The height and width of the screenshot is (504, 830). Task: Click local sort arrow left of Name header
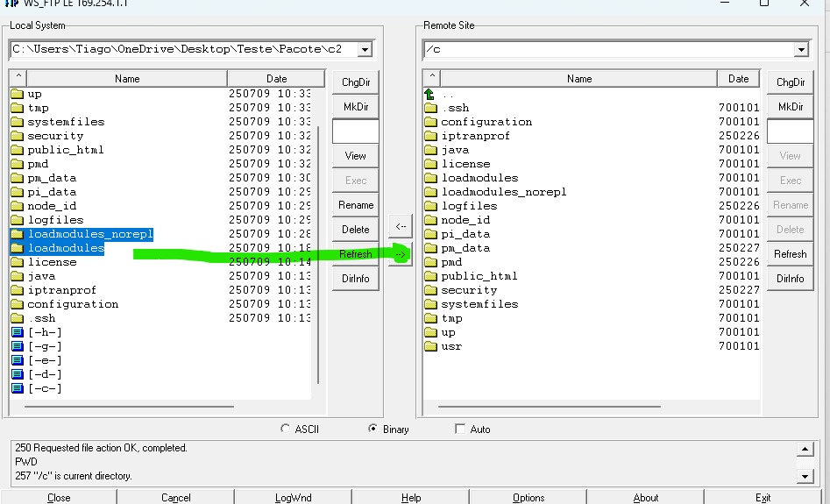pos(19,79)
